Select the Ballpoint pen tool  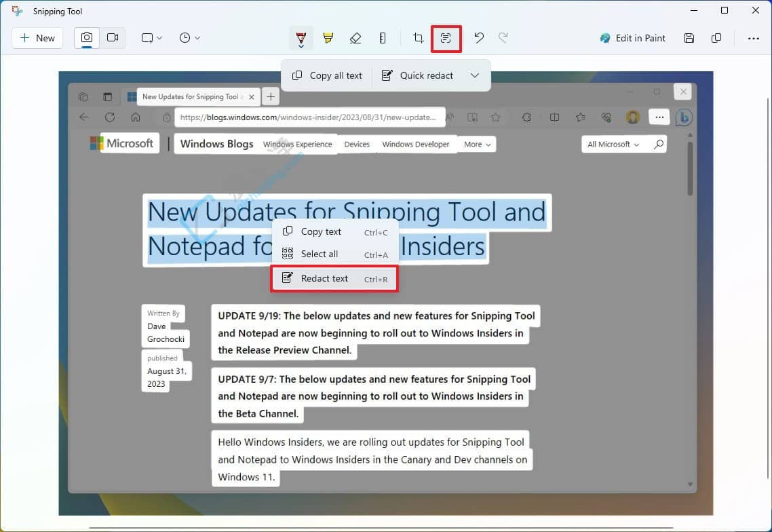click(x=301, y=39)
